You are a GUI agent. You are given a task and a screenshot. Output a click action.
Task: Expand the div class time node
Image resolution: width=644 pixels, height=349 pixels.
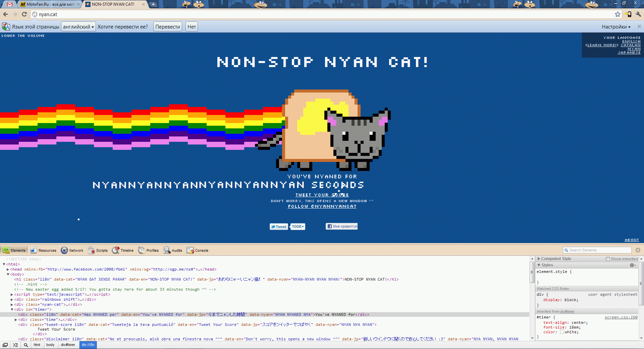tap(16, 319)
